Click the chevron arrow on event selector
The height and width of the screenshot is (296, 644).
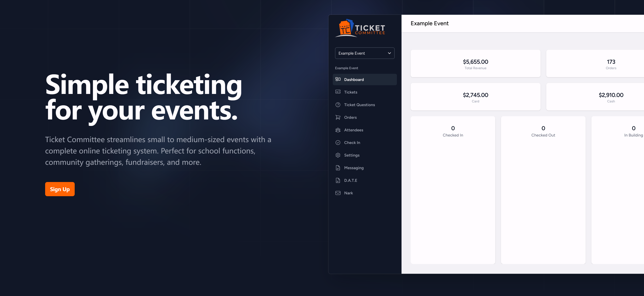[x=389, y=53]
